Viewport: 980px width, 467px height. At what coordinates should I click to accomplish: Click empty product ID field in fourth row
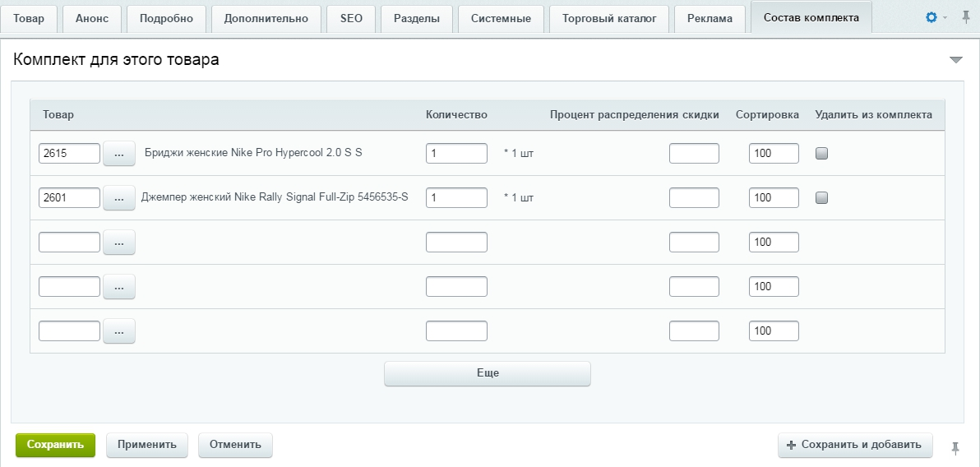coord(69,286)
